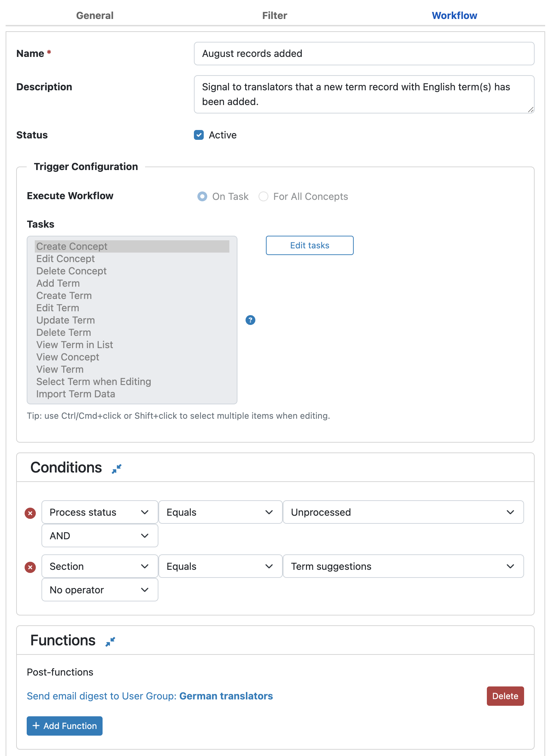Screen dimensions: 555x756
Task: Open the Tasks help question mark icon
Action: (x=250, y=320)
